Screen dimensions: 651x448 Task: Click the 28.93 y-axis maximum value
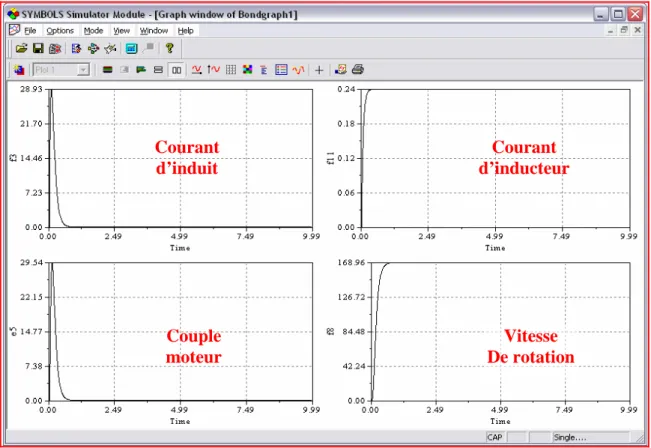coord(31,89)
